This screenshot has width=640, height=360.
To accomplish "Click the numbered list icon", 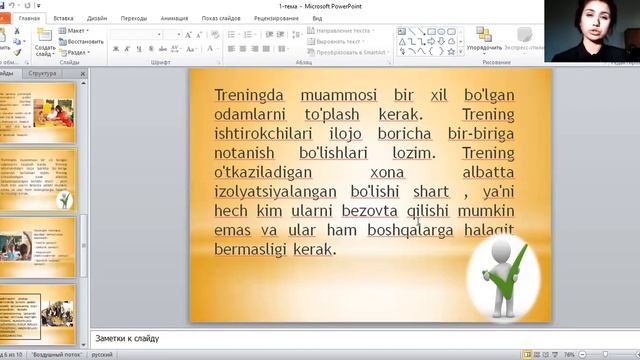I will pyautogui.click(x=249, y=35).
